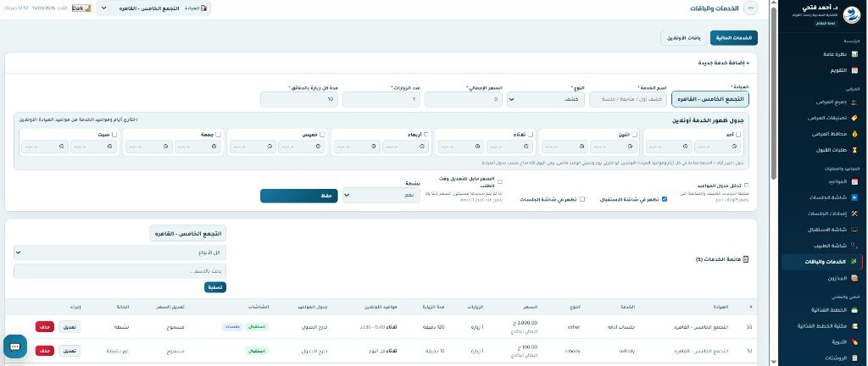Image resolution: width=868 pixels, height=366 pixels.
Task: Open the كل الأنواع filter dropdown
Action: (120, 252)
